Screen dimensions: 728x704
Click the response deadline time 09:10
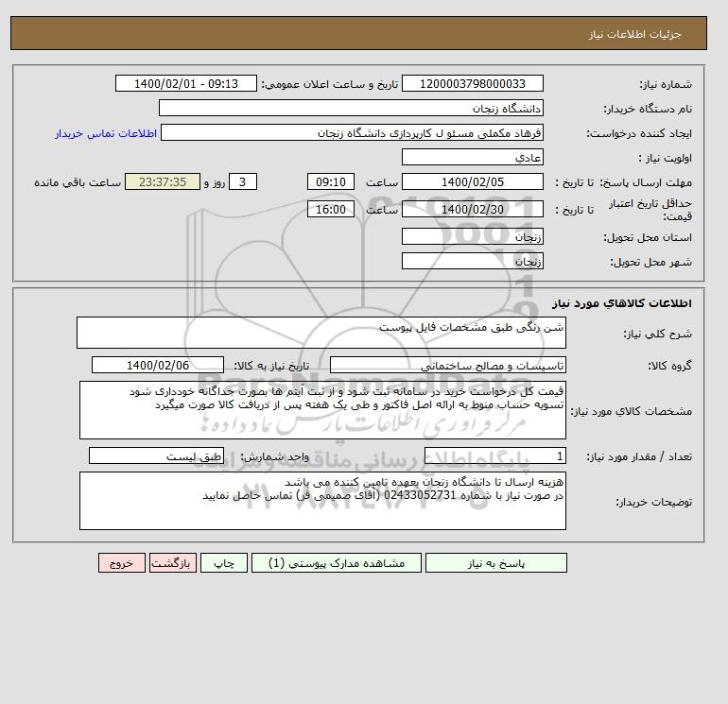pyautogui.click(x=331, y=182)
